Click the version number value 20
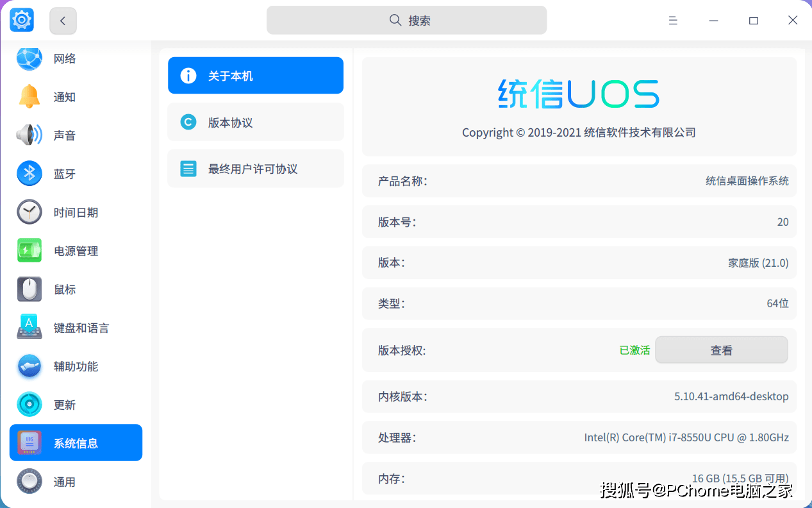This screenshot has width=812, height=508. [x=783, y=222]
